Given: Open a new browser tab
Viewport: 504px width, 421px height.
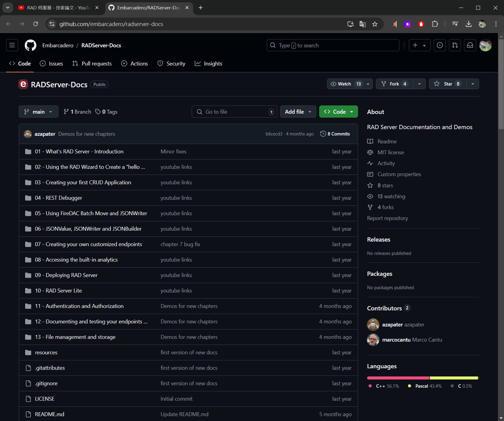Looking at the screenshot, I should click(201, 8).
